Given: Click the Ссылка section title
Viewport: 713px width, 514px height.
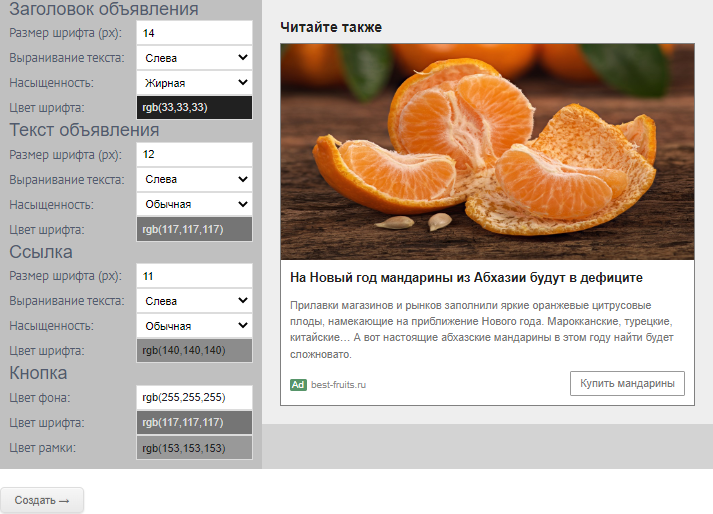Looking at the screenshot, I should coord(41,252).
